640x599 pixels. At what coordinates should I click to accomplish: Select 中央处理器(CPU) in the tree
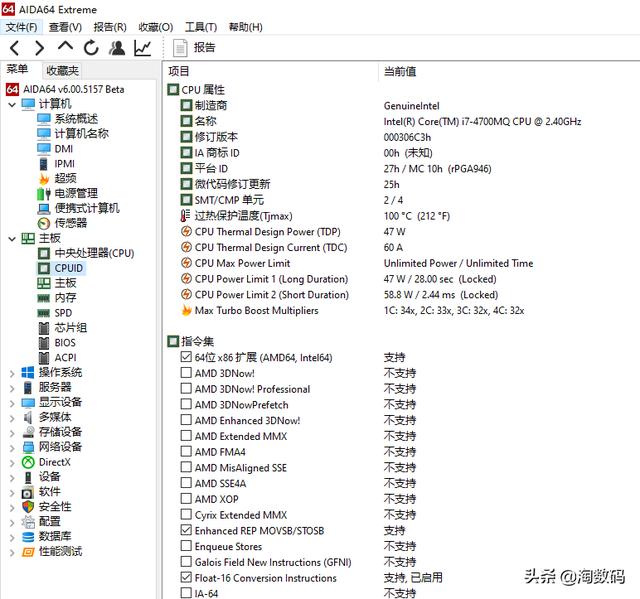click(x=94, y=253)
